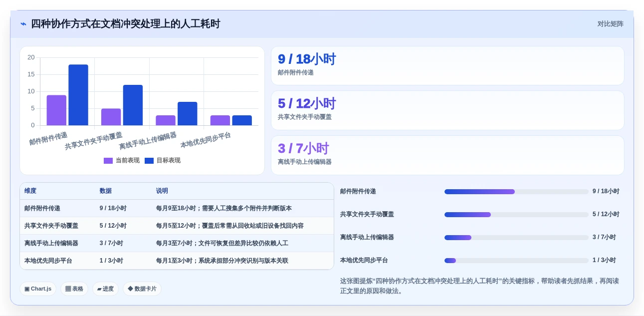644x316 pixels.
Task: Click the 表格 tag chip
Action: [x=74, y=289]
